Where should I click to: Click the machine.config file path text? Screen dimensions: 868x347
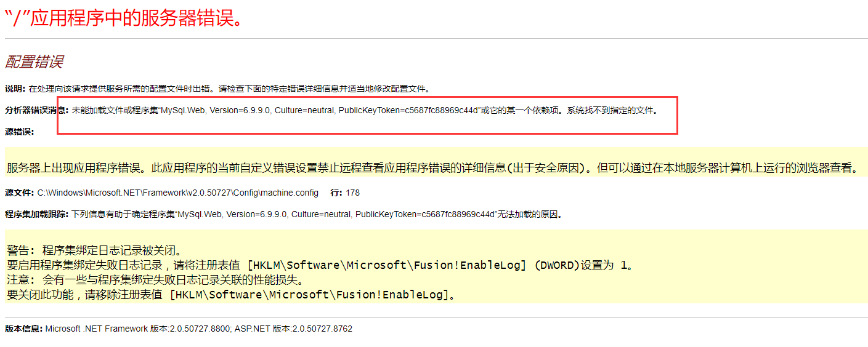pos(177,193)
